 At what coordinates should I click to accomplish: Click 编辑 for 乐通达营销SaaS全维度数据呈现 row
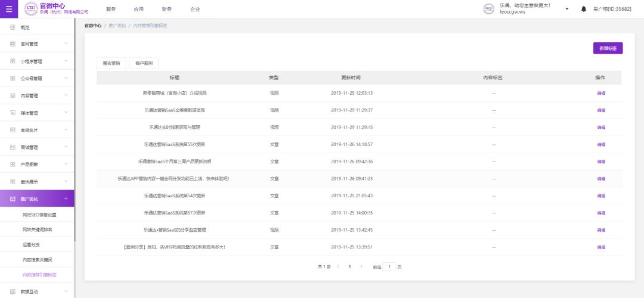click(x=600, y=110)
